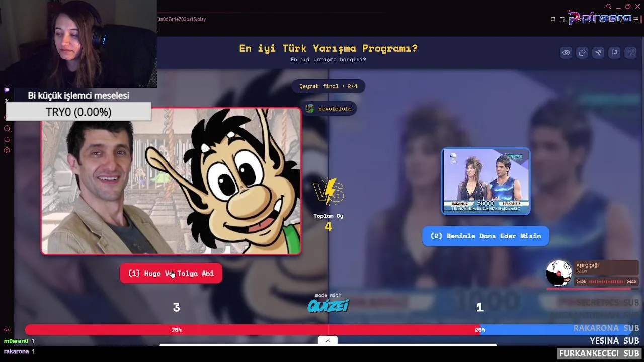Viewport: 644px width, 362px height.
Task: Click the lightning VS icon
Action: click(329, 192)
